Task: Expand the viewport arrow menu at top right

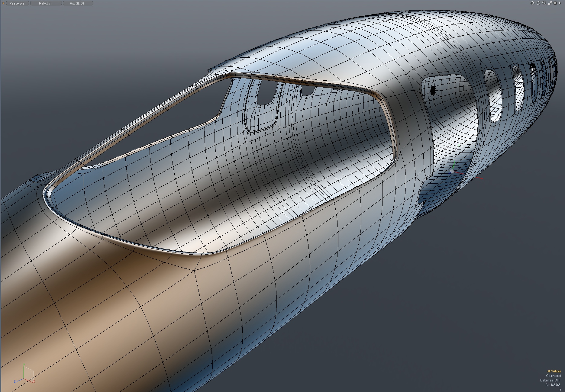Action: click(560, 3)
